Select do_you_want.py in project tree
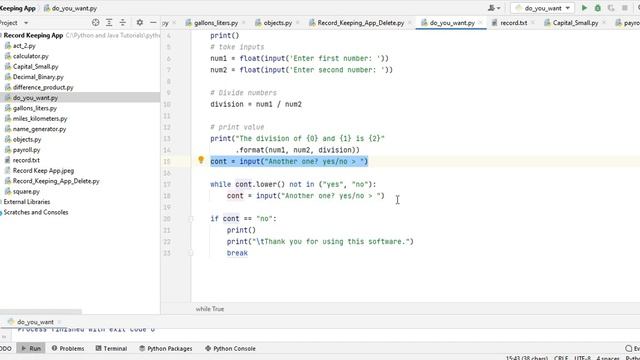The height and width of the screenshot is (360, 640). [35, 98]
